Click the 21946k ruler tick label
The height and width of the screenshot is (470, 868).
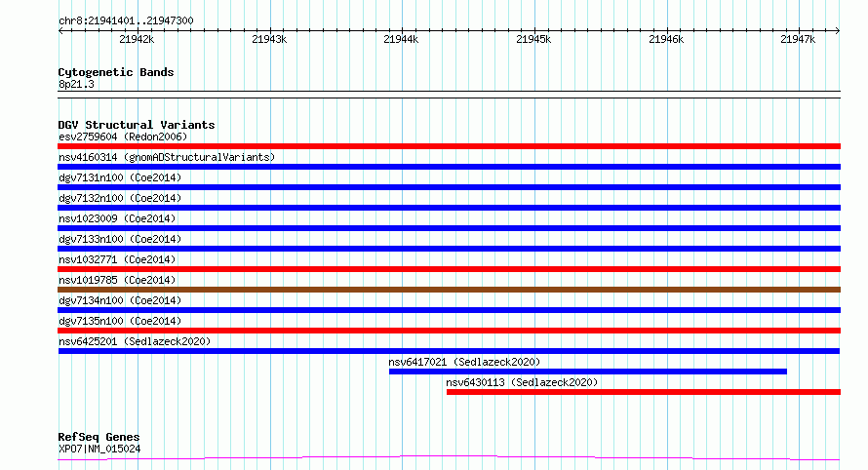coord(666,39)
